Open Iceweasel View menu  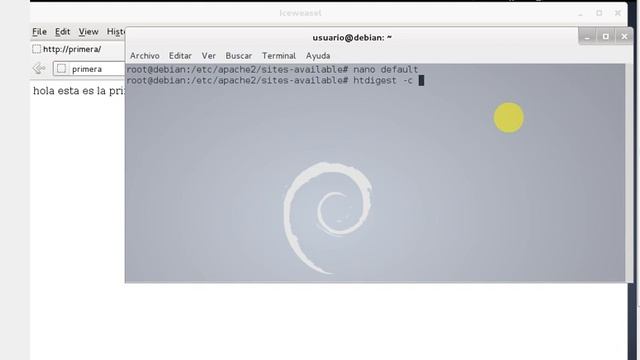pos(88,31)
